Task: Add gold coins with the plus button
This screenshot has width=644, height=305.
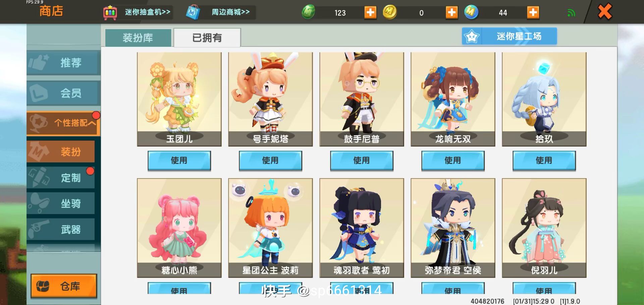Action: [451, 12]
